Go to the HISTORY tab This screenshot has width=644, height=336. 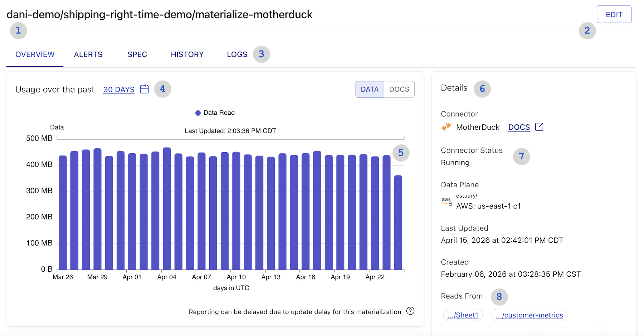point(187,54)
